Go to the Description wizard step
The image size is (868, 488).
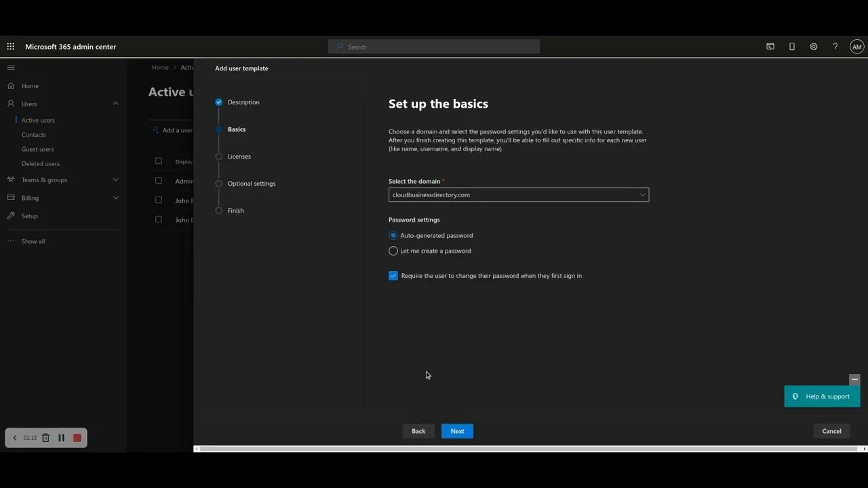pos(243,102)
